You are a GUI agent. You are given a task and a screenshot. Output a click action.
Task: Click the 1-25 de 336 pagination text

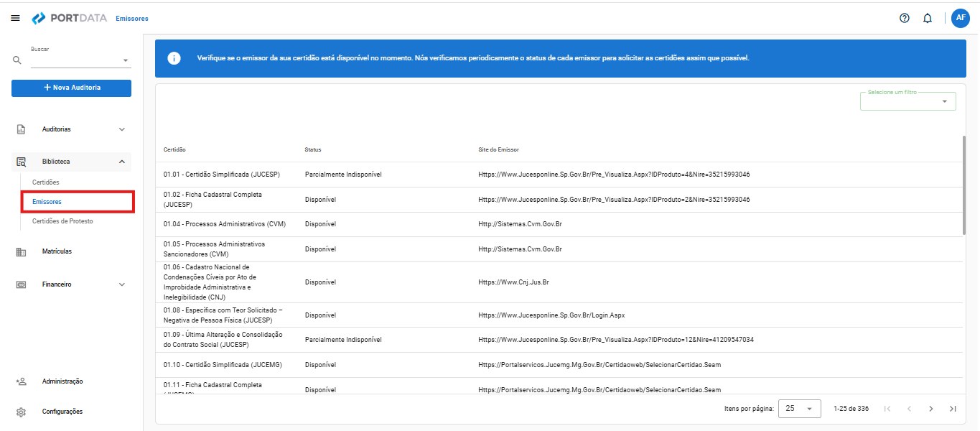851,409
